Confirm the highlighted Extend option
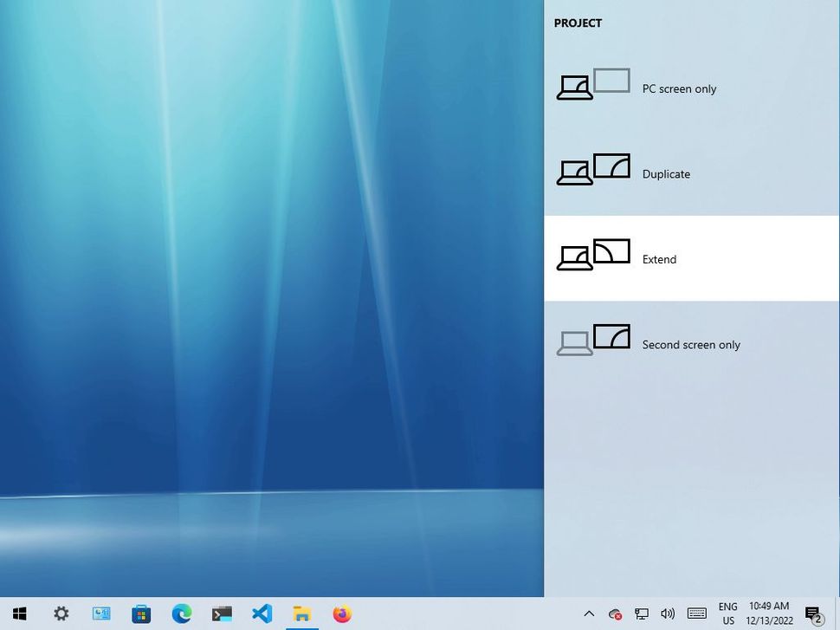840x630 pixels. tap(692, 258)
